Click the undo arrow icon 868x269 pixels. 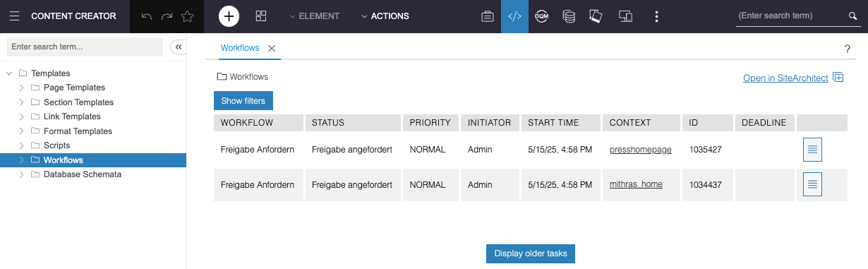[146, 16]
